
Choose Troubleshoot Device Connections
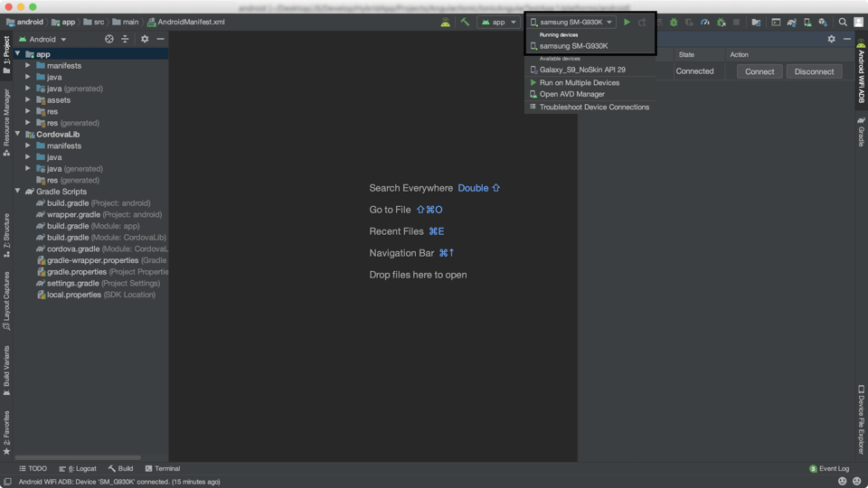590,107
